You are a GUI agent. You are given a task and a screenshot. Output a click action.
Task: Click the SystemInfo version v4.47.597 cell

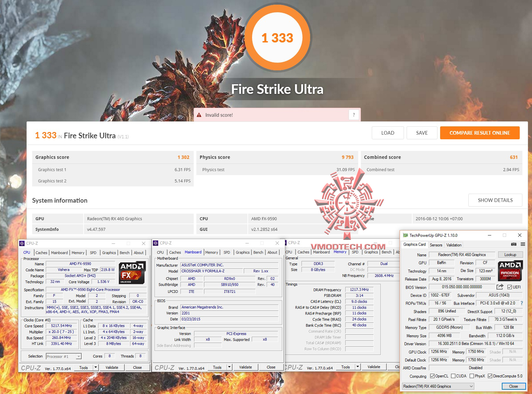138,229
